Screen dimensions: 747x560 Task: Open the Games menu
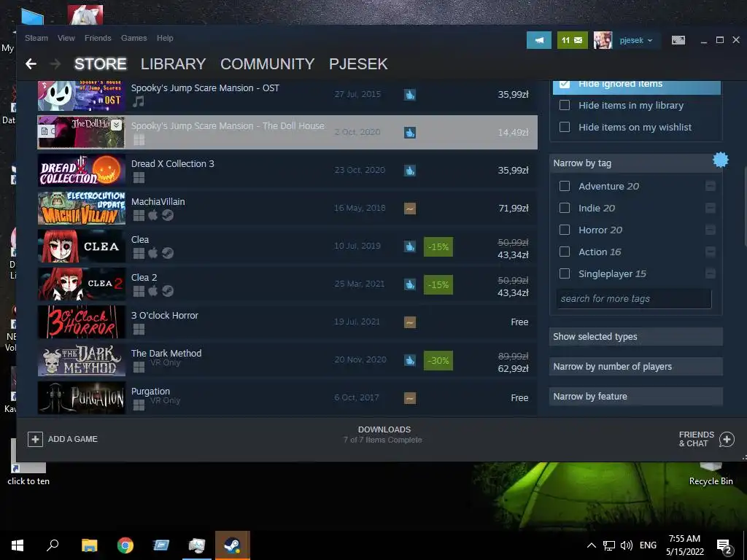click(x=134, y=38)
